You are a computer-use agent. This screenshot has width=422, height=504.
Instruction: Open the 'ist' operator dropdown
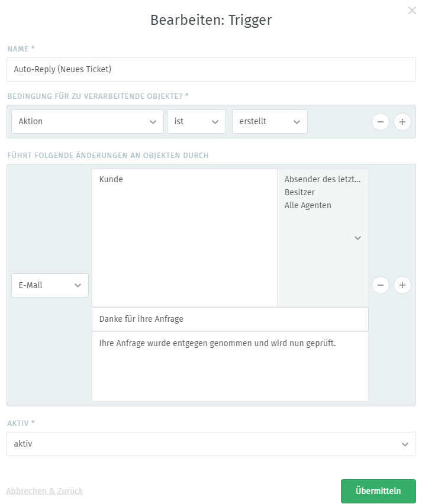(x=196, y=121)
